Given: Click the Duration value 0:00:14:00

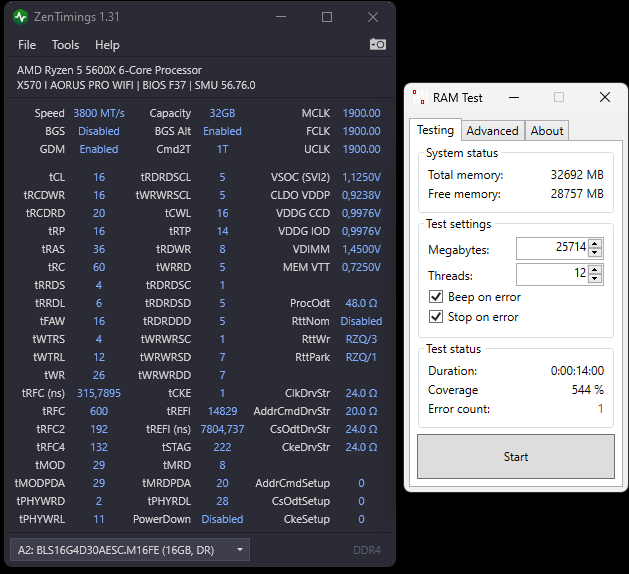Looking at the screenshot, I should [577, 371].
